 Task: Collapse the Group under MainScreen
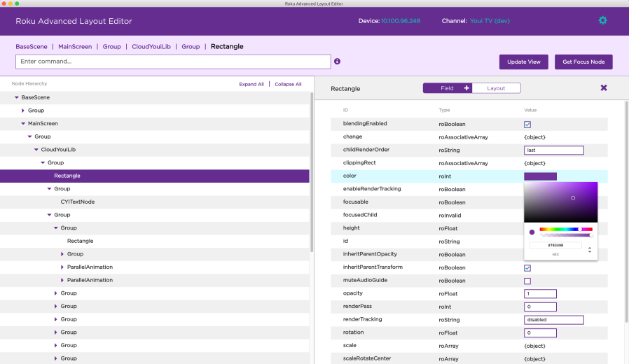tap(29, 136)
